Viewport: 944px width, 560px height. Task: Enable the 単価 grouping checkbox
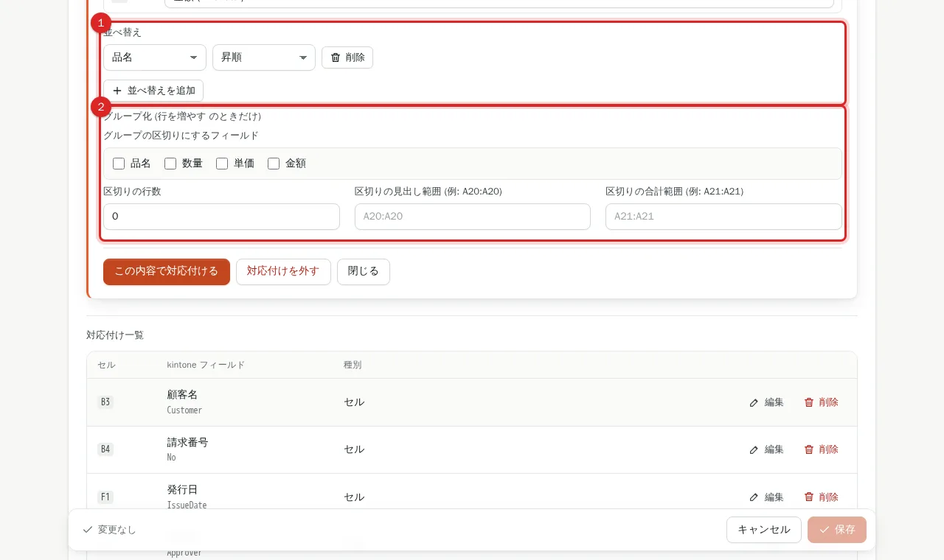point(222,164)
